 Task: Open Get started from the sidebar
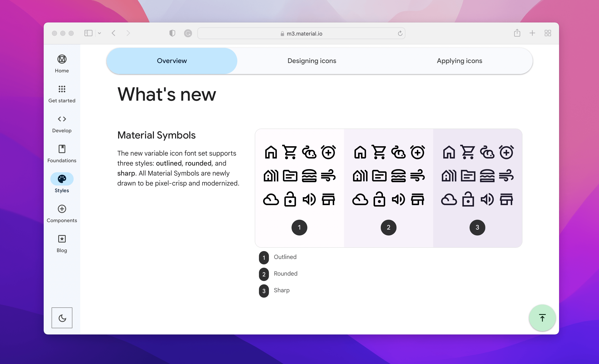click(62, 94)
